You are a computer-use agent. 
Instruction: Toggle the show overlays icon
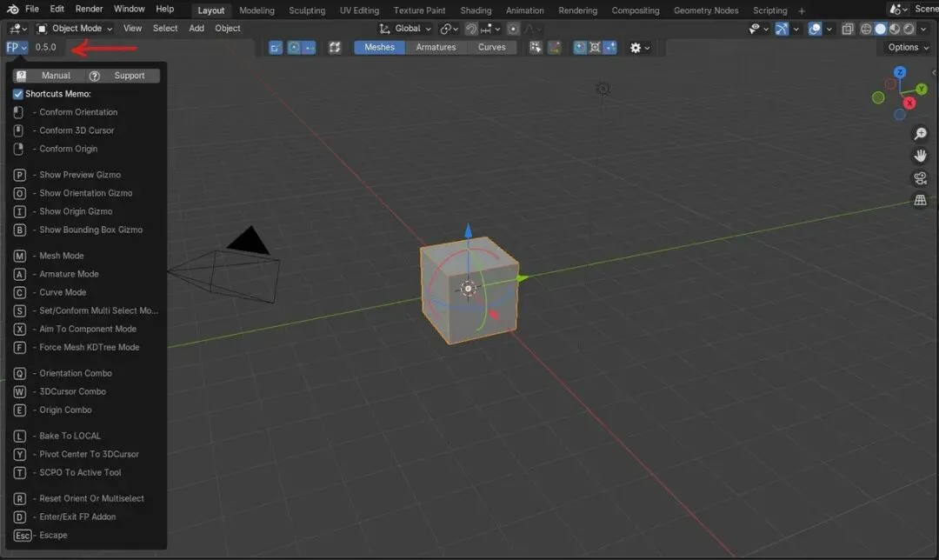(815, 28)
